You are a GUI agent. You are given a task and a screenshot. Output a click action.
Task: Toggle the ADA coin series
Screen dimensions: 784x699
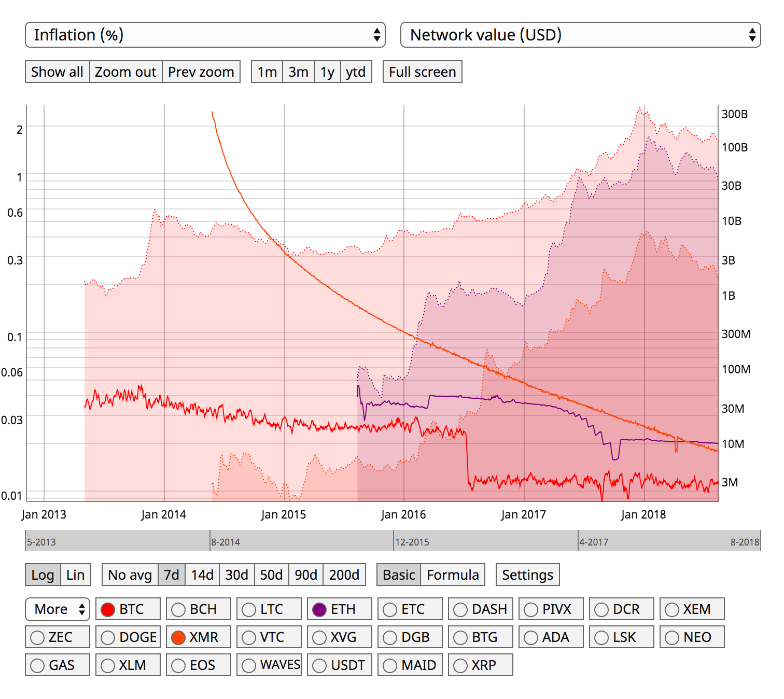551,637
